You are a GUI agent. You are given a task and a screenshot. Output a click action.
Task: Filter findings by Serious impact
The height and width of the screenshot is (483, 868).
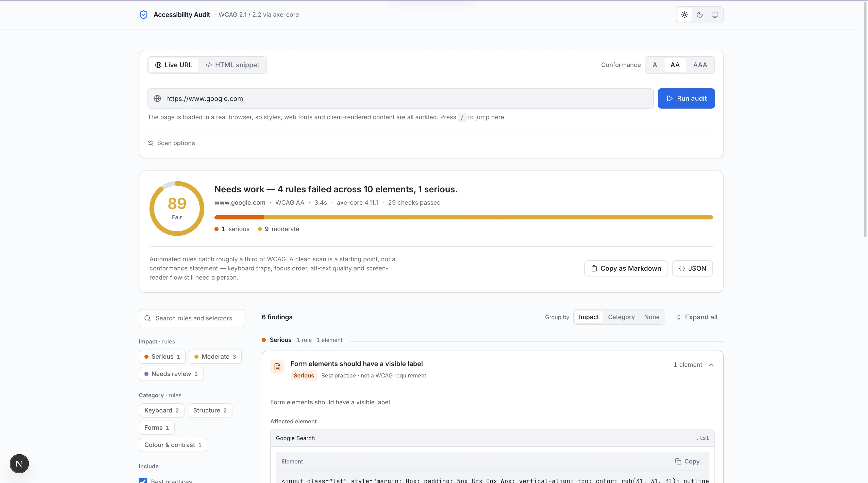(x=162, y=357)
